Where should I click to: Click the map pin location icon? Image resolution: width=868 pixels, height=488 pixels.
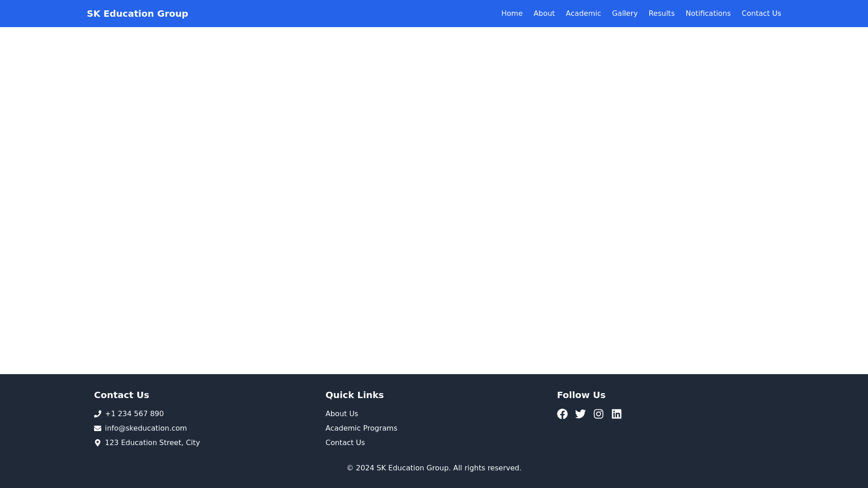click(x=98, y=443)
